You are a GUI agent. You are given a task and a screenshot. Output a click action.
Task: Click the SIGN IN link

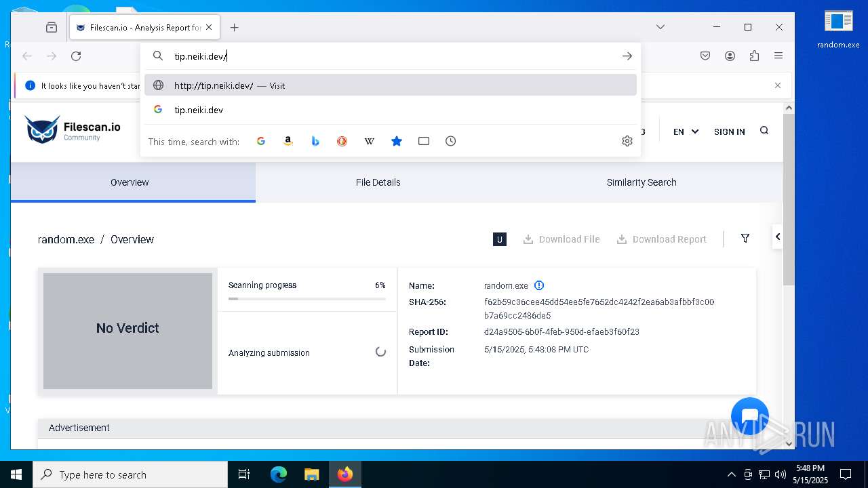[730, 131]
